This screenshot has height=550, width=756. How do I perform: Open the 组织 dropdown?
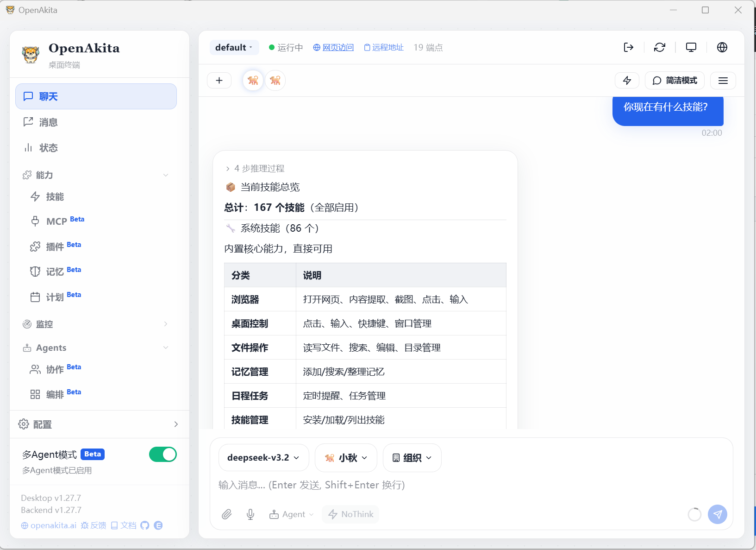(412, 458)
